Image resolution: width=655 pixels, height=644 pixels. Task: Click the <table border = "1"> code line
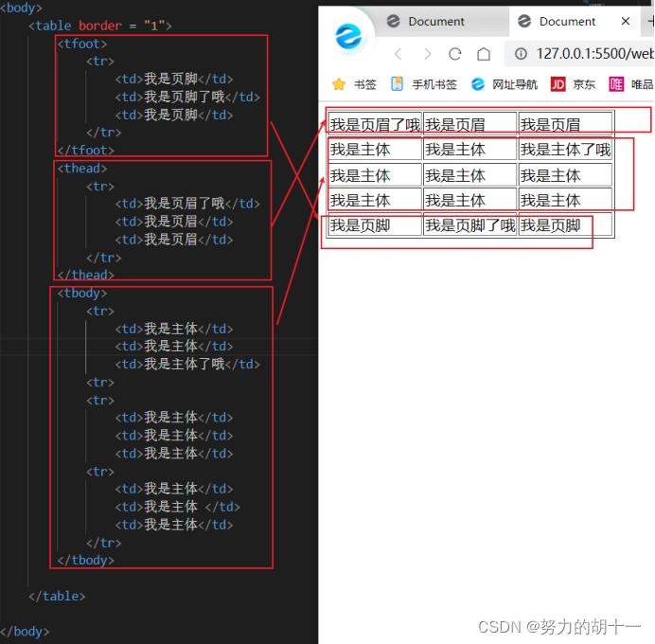100,26
